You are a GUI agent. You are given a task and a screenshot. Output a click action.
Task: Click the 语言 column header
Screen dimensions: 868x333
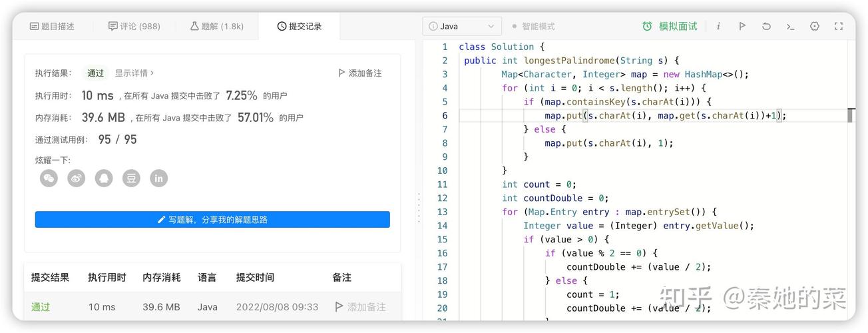pos(207,278)
